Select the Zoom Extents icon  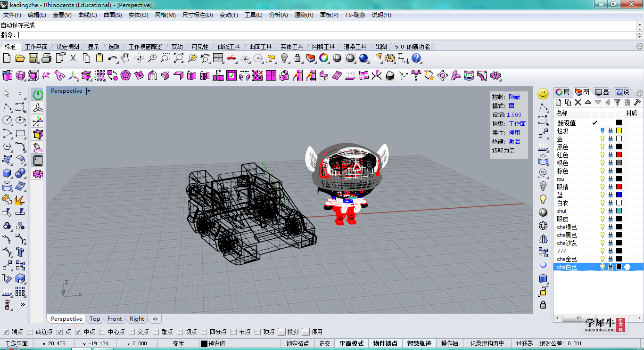[x=179, y=58]
